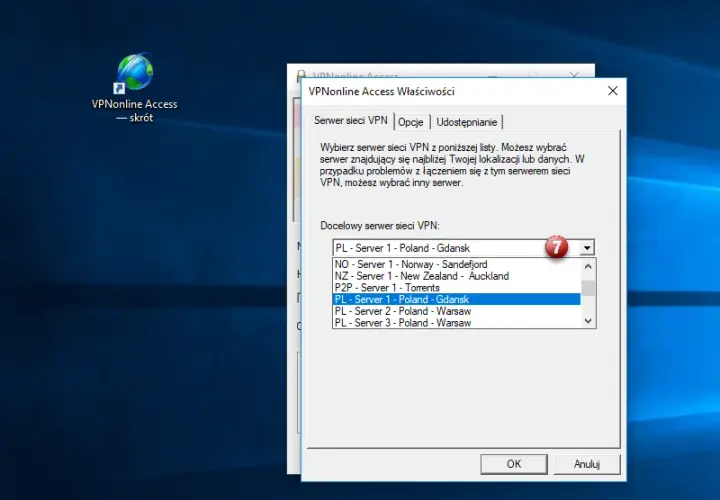This screenshot has height=500, width=720.
Task: Pick PL - Server 2 - Poland - Warsaw
Action: (x=456, y=311)
